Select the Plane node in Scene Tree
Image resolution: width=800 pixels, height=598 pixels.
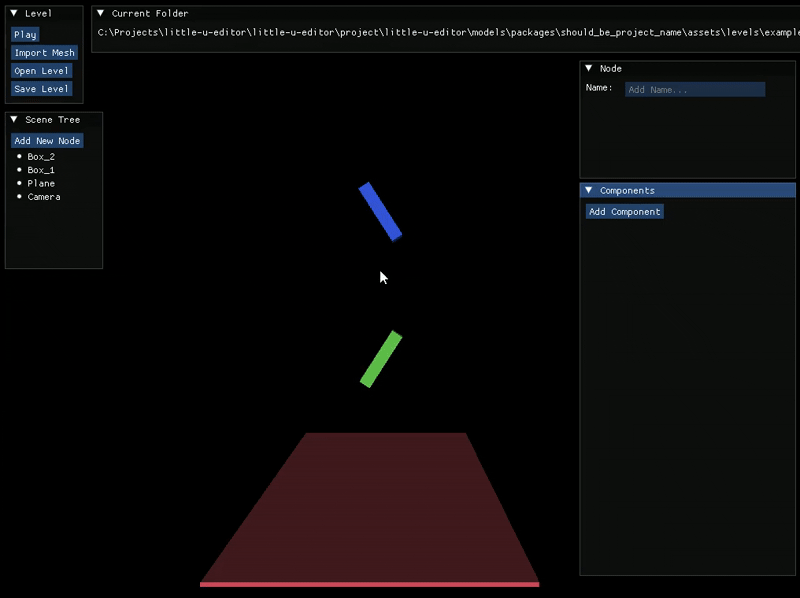pyautogui.click(x=41, y=183)
